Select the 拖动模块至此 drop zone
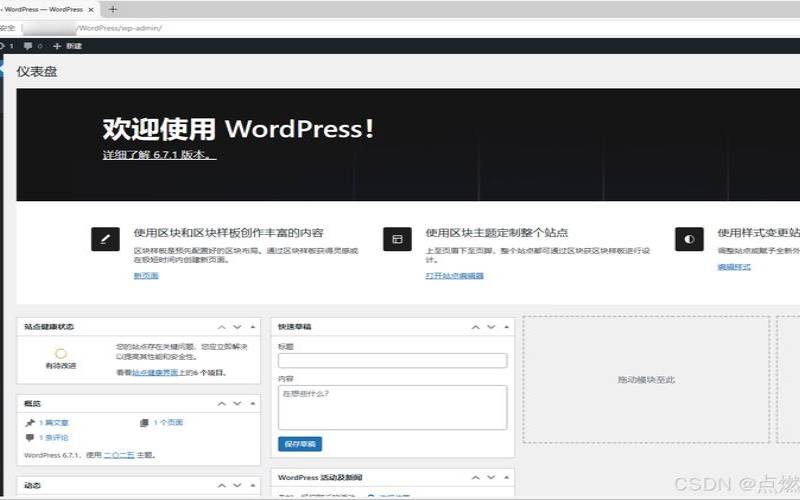Viewport: 800px width, 500px height. pyautogui.click(x=646, y=380)
